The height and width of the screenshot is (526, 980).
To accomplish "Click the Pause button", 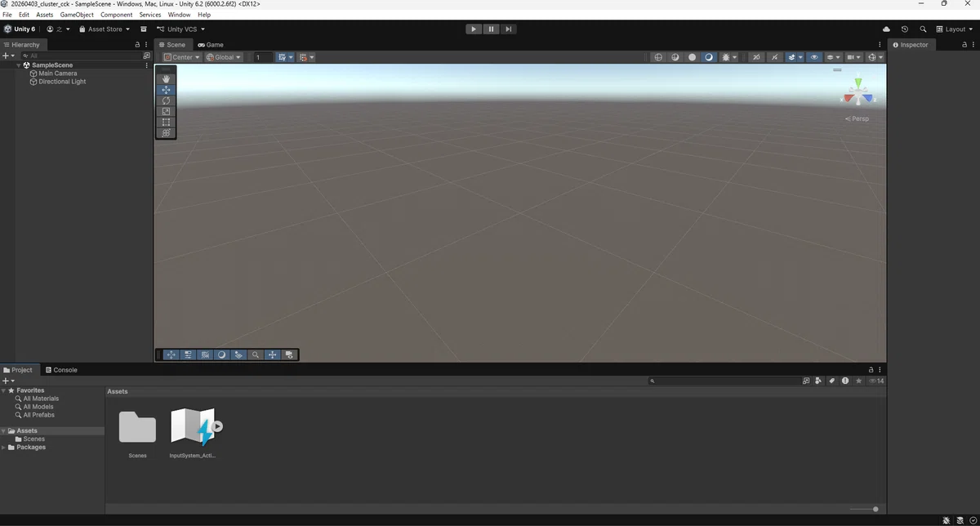I will pyautogui.click(x=491, y=29).
